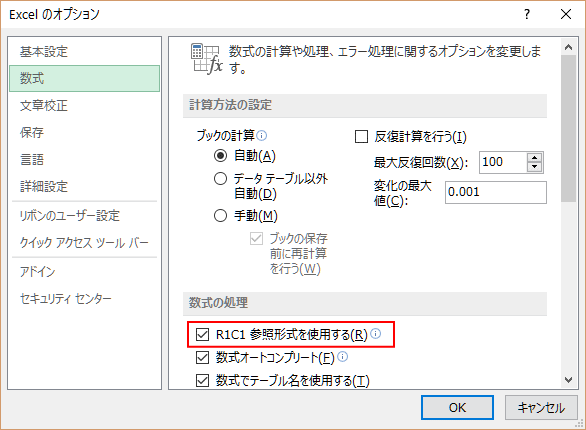This screenshot has width=586, height=430.
Task: Click the info icon next to ブックの計算
Action: [262, 135]
